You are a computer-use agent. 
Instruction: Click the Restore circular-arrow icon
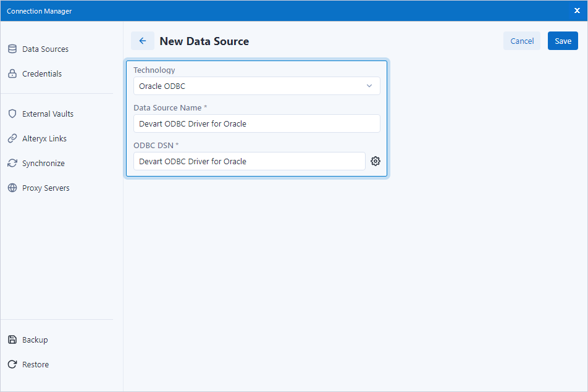[13, 364]
